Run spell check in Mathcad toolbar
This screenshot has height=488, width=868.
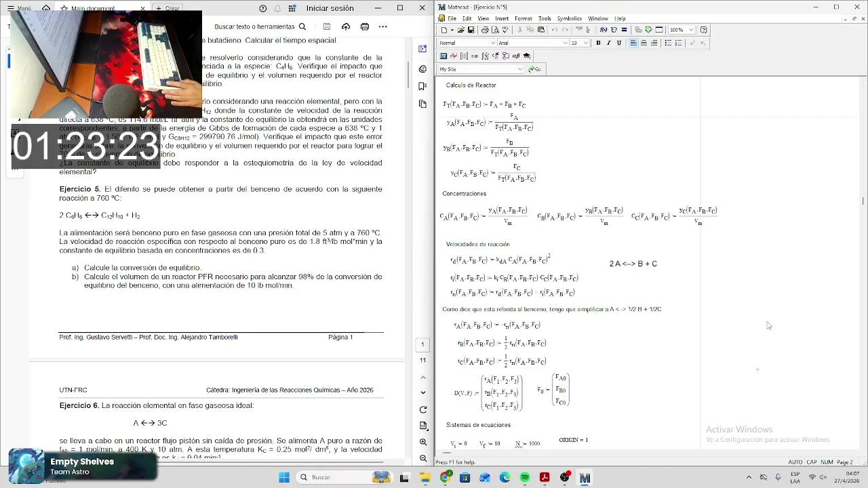coord(505,30)
